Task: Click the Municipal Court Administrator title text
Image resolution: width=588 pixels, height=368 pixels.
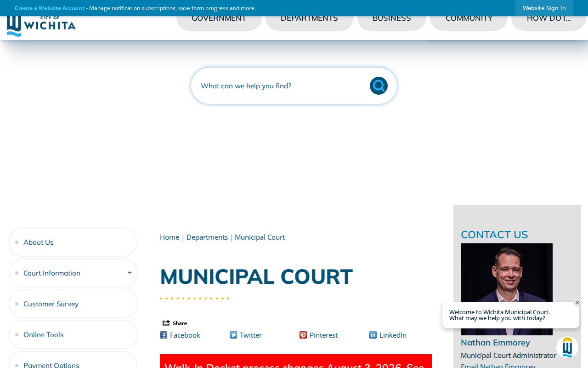Action: click(509, 355)
